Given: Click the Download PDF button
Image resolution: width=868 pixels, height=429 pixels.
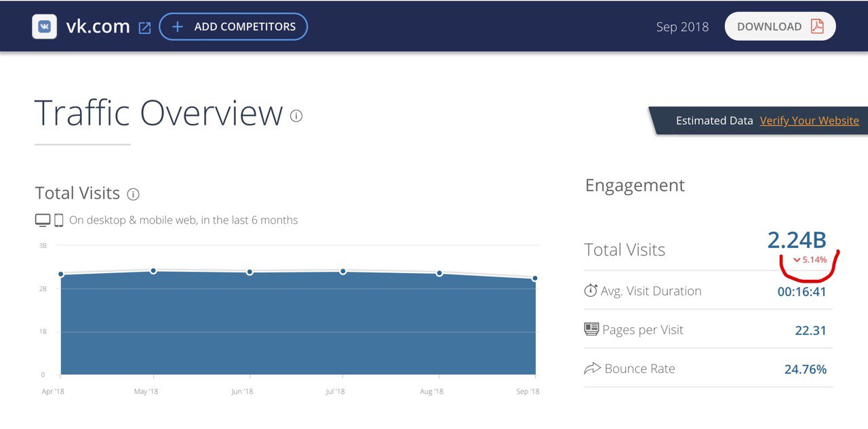Looking at the screenshot, I should 780,26.
